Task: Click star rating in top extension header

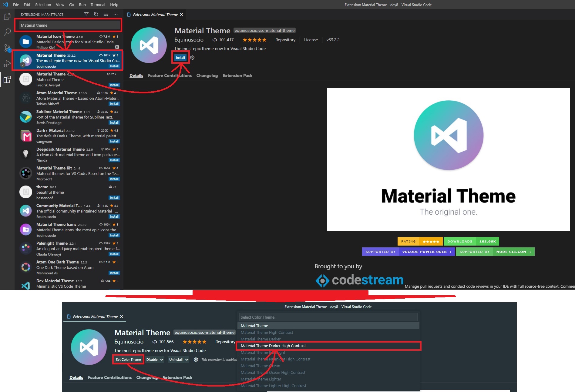Action: [254, 40]
